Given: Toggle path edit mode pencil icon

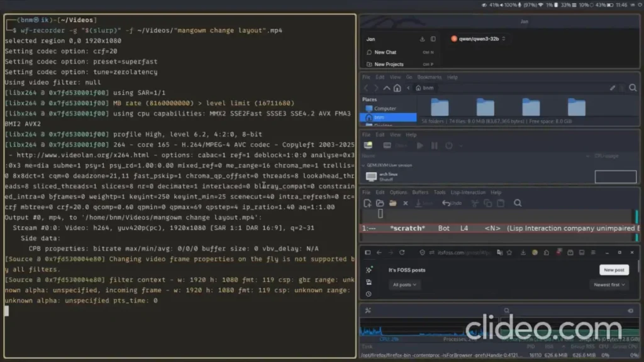Looking at the screenshot, I should coord(613,88).
